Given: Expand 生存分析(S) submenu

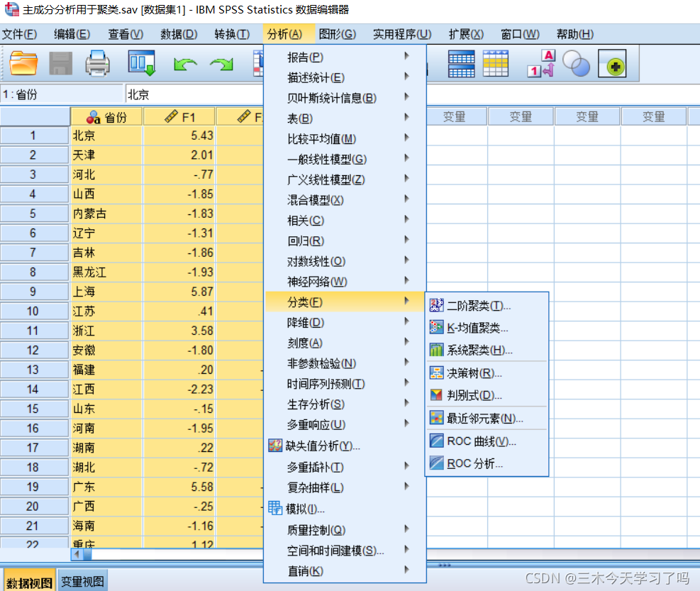Looking at the screenshot, I should 345,404.
